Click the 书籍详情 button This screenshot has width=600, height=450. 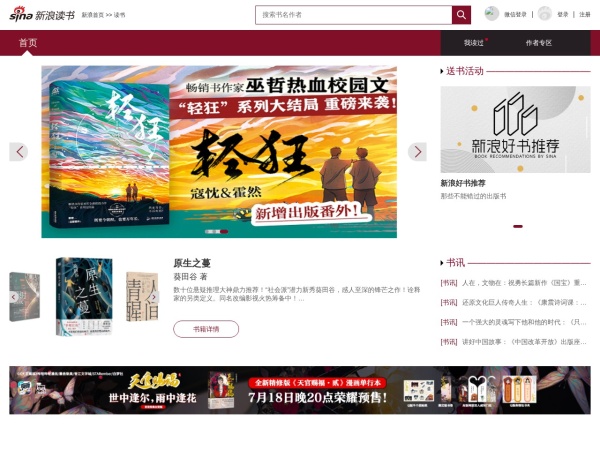[x=206, y=329]
